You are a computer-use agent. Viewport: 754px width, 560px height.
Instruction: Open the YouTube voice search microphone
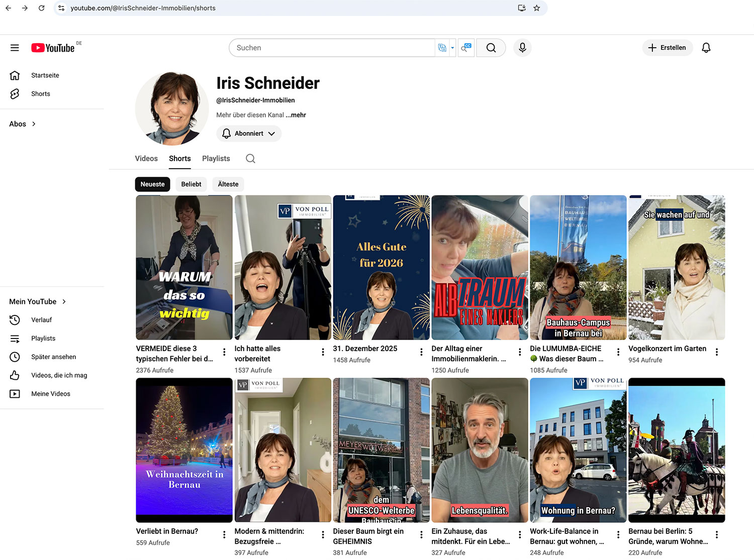522,48
